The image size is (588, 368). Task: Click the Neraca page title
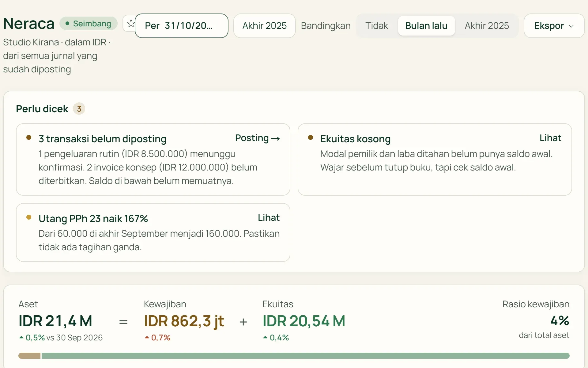point(29,24)
